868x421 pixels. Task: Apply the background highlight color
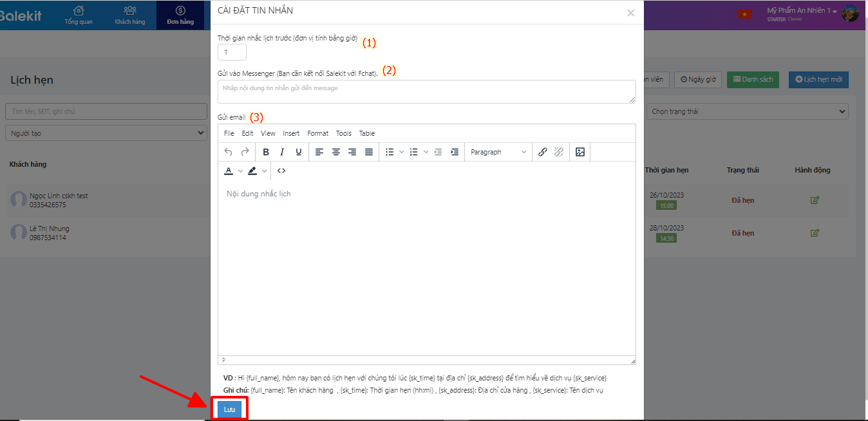[252, 171]
